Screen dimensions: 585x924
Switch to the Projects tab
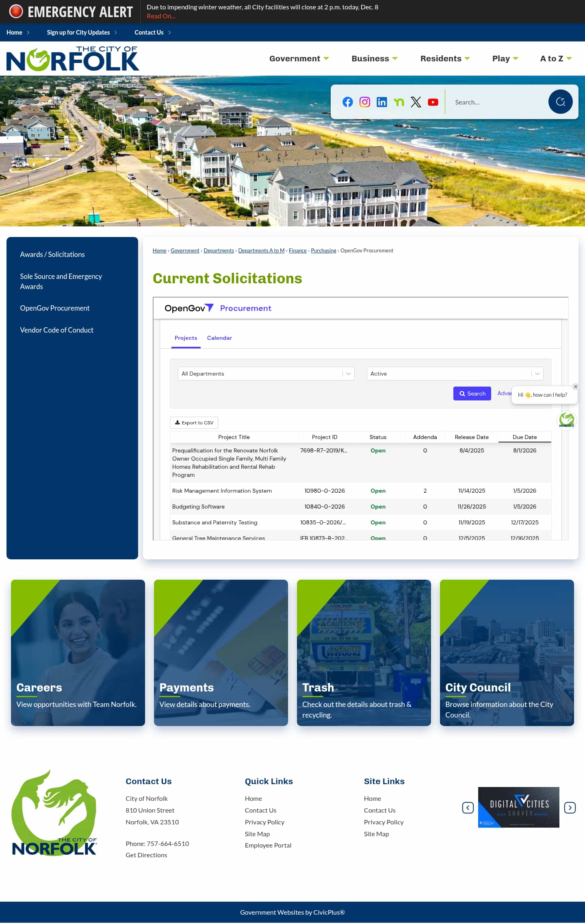pos(186,338)
